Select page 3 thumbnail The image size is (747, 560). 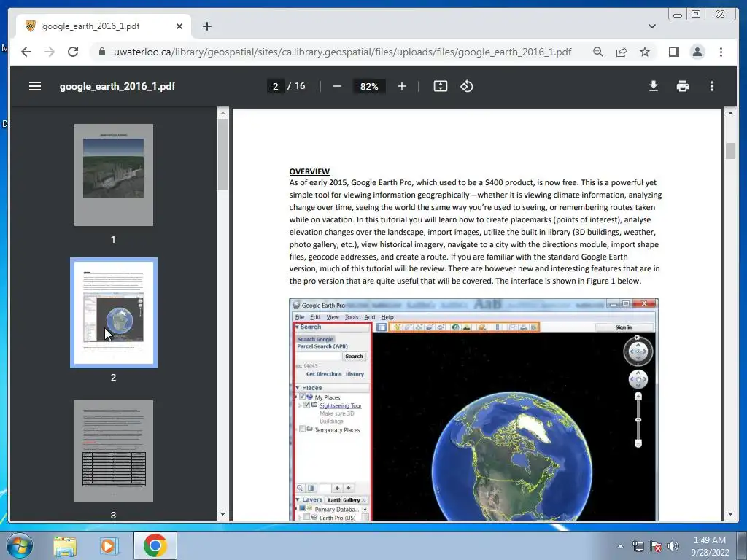pos(113,450)
